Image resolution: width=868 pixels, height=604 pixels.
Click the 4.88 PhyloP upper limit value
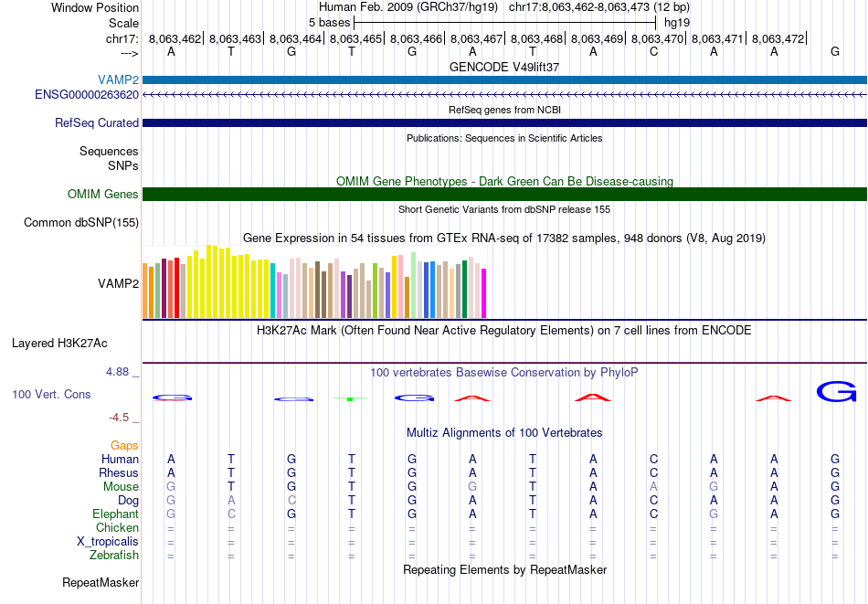[x=118, y=372]
